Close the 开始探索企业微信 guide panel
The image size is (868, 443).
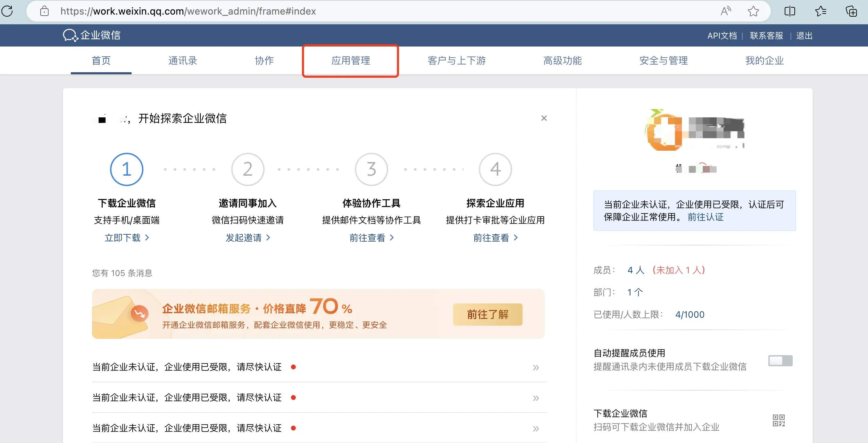(x=544, y=118)
